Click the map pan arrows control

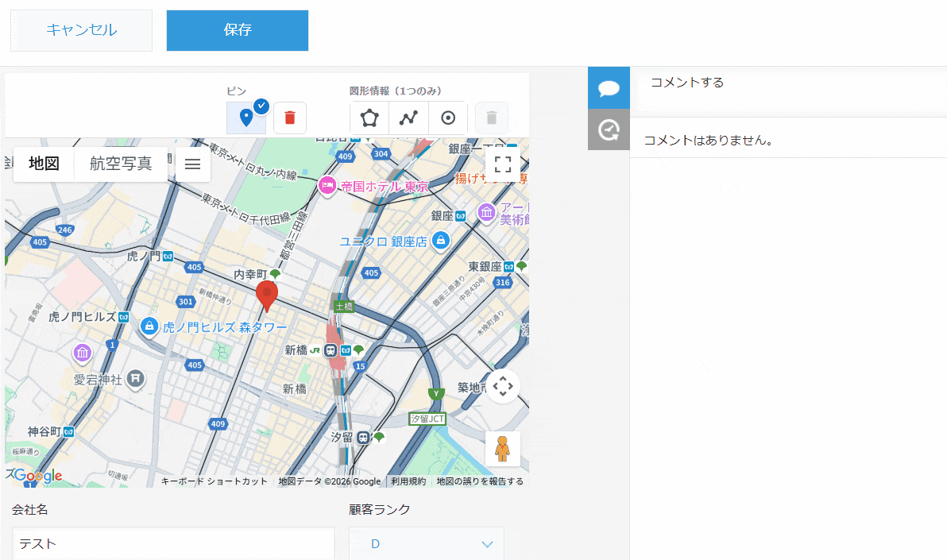click(503, 386)
